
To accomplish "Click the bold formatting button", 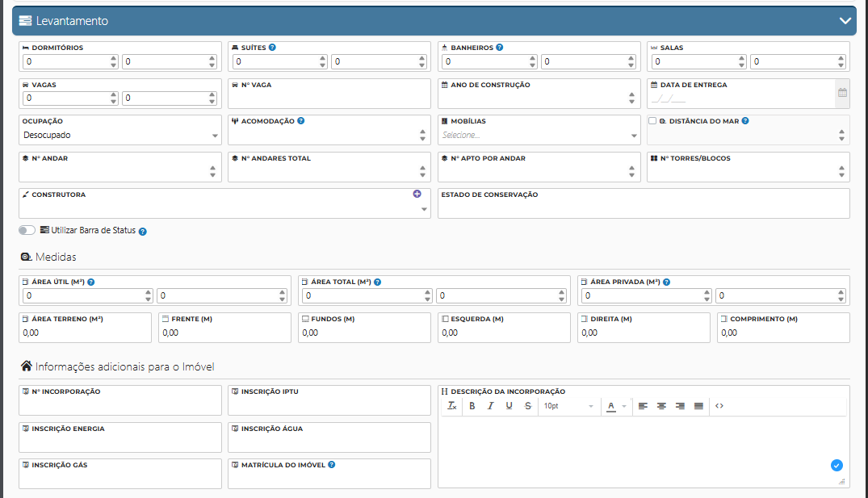I will click(x=472, y=406).
